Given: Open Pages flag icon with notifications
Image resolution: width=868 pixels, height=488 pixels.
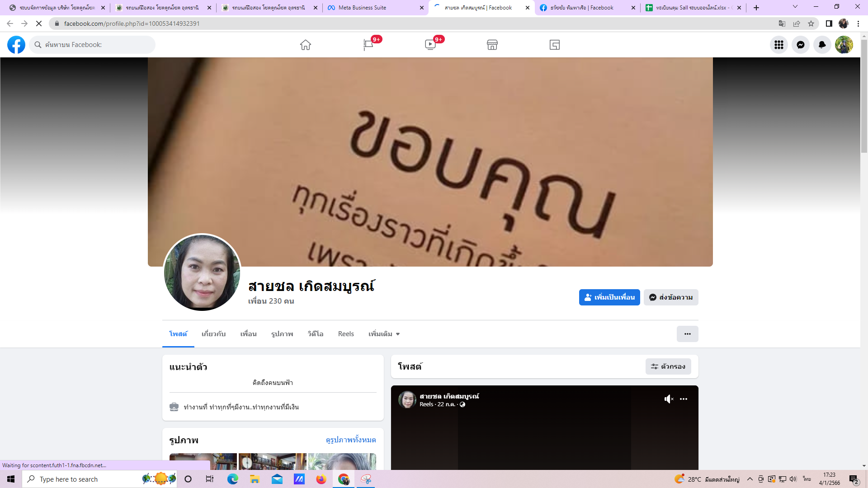Looking at the screenshot, I should [x=368, y=45].
